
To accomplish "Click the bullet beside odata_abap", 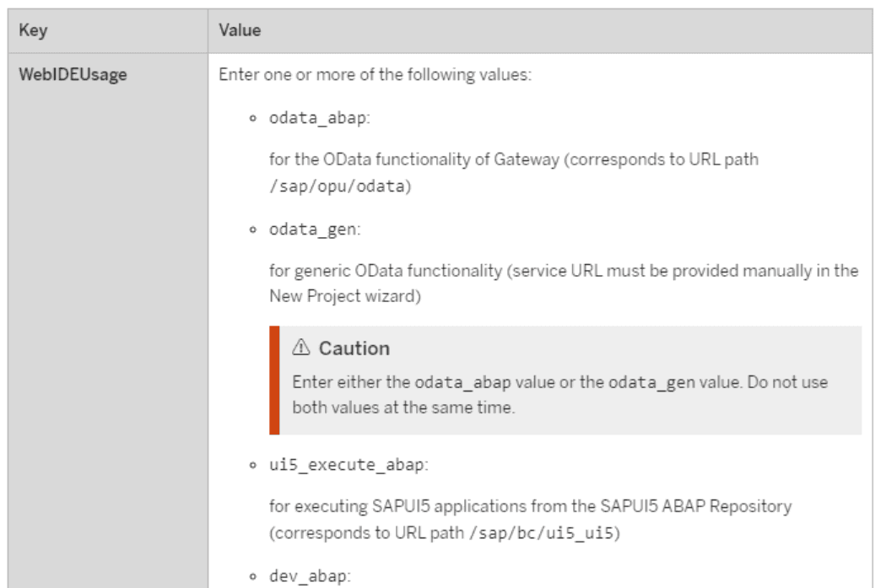I will coord(253,118).
